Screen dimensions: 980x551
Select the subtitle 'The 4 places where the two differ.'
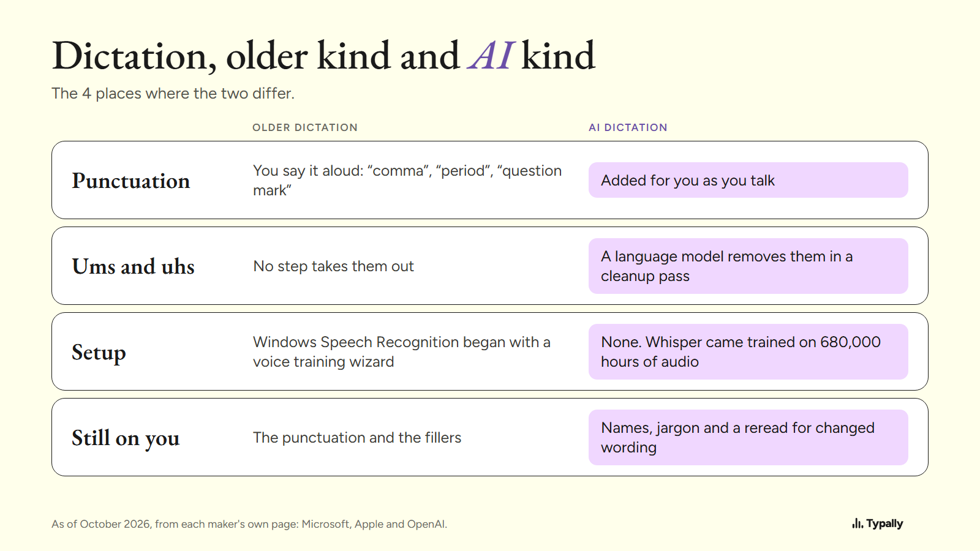click(x=173, y=94)
